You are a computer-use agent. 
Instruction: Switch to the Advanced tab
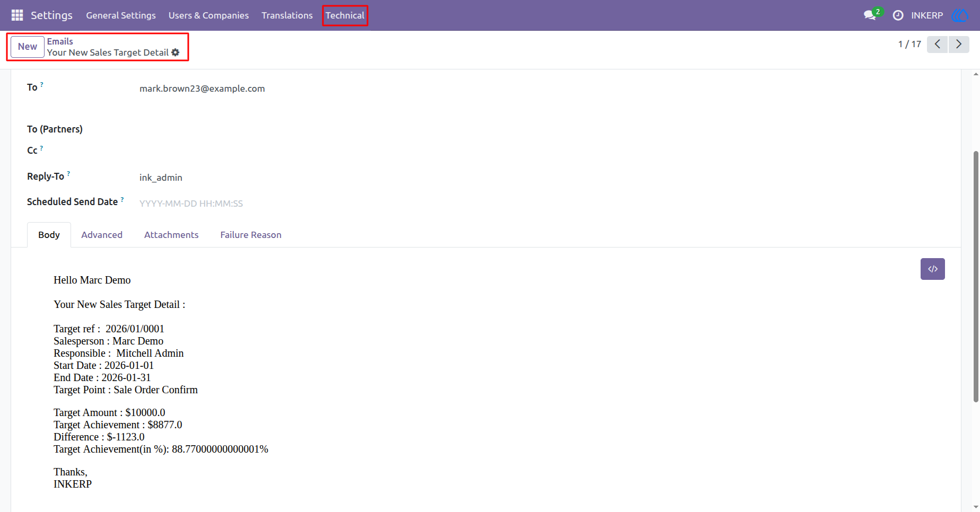(x=102, y=235)
